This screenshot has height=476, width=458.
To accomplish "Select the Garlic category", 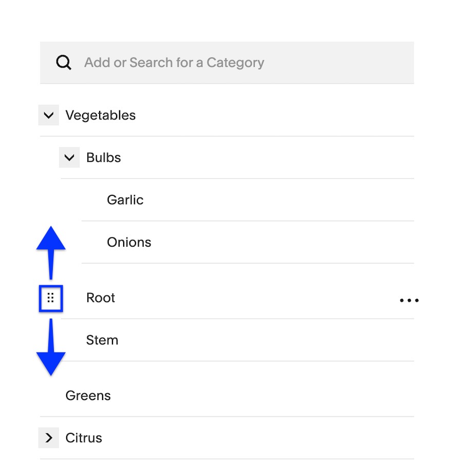I will pos(125,200).
